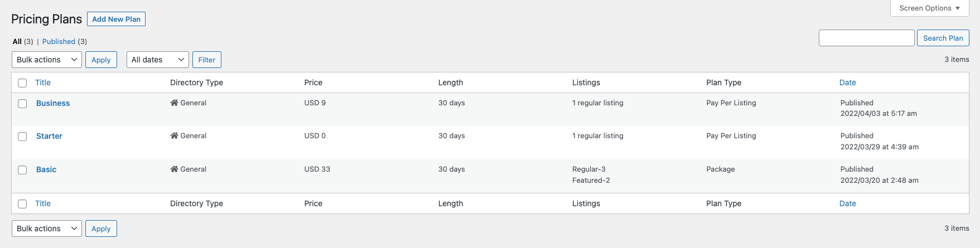Viewport: 980px width, 248px height.
Task: Open the Business plan title link
Action: click(x=53, y=103)
